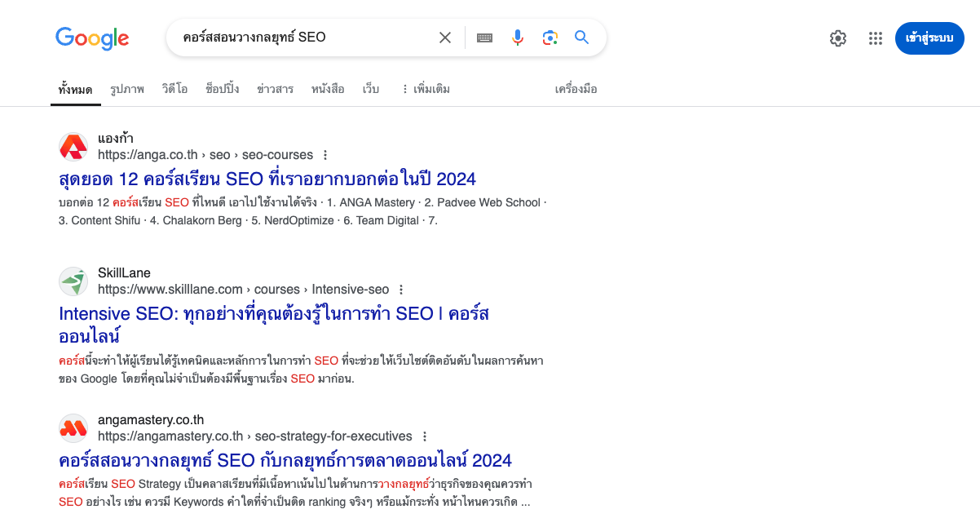Select the ข่าวสาร news tab
The height and width of the screenshot is (527, 980).
tap(275, 88)
